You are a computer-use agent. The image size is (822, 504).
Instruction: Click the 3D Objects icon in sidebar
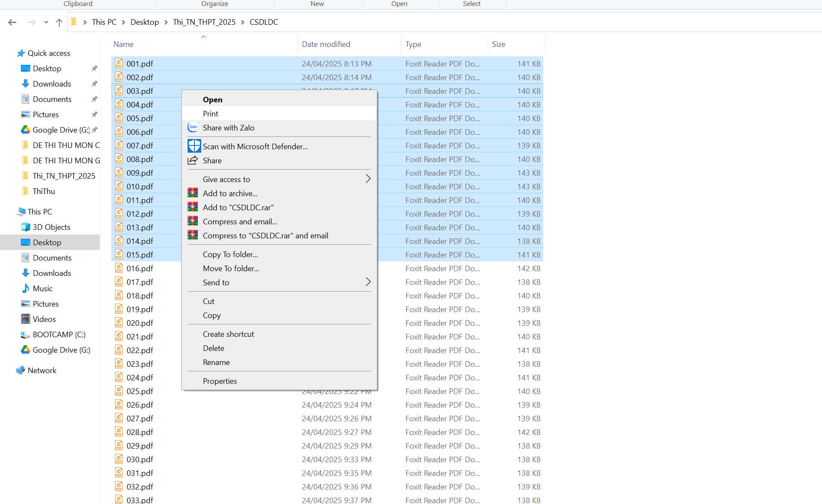26,227
